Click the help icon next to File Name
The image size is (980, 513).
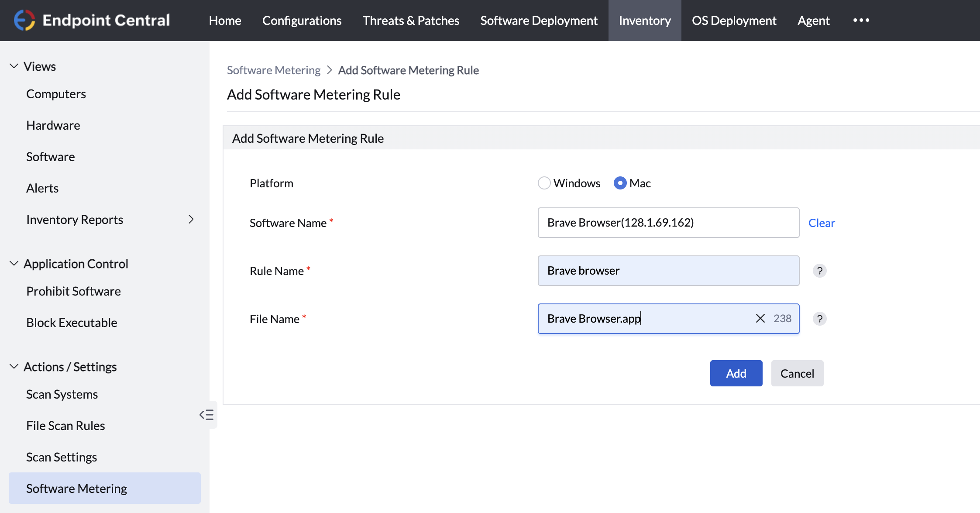point(819,319)
